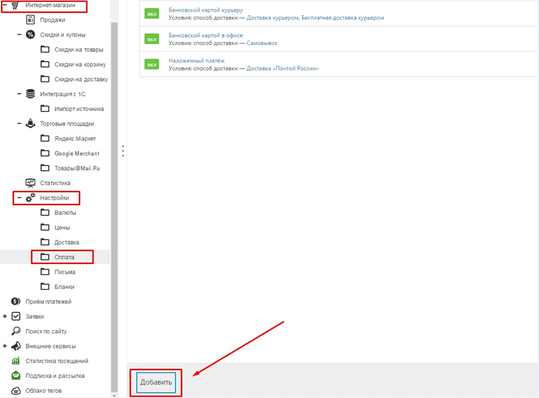Click the megaphone icon of Внешние сервисы

pos(16,346)
